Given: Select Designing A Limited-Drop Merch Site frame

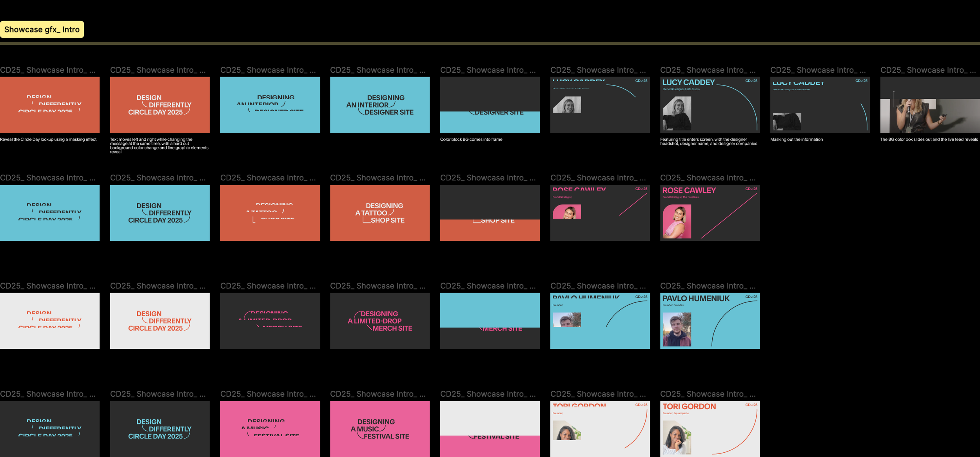Looking at the screenshot, I should (x=379, y=320).
